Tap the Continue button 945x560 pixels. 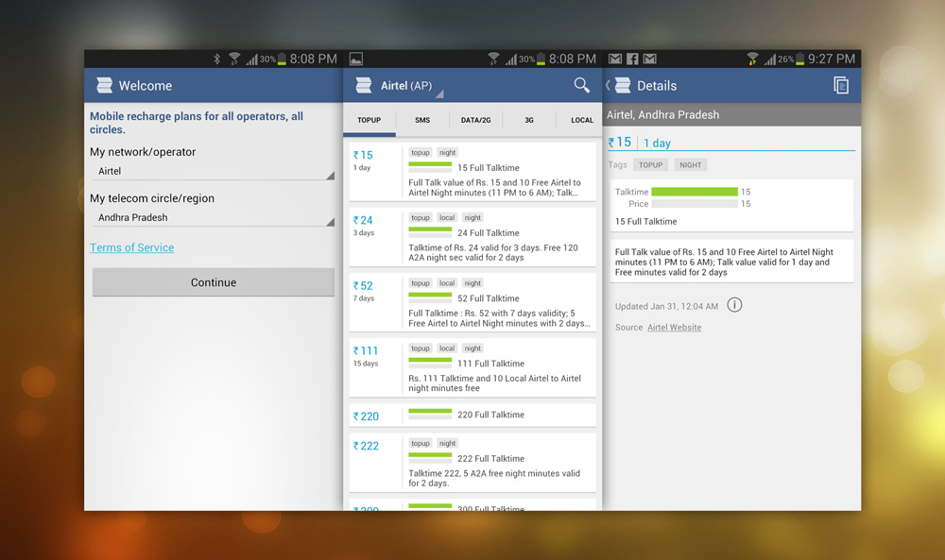coord(214,282)
